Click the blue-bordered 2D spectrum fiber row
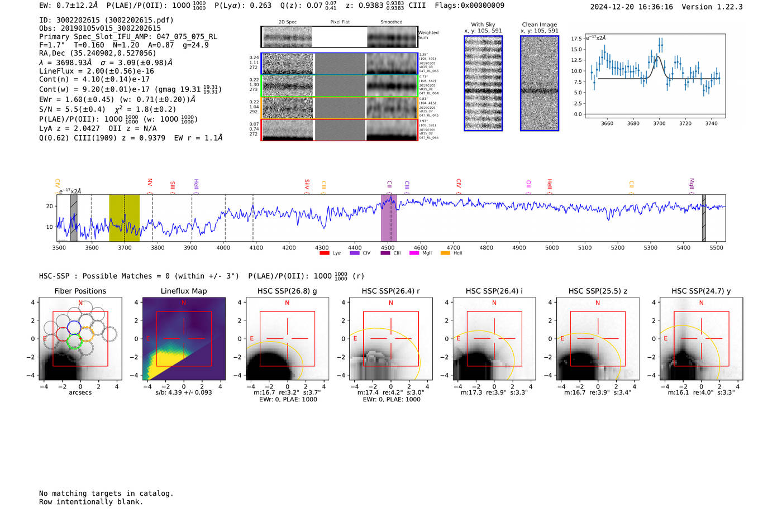Image resolution: width=782 pixels, height=532 pixels. point(340,64)
